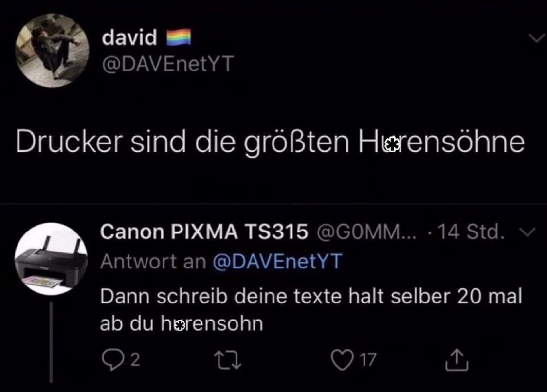Open the @DAVEnetYT mention link in the reply
This screenshot has height=392, width=547.
click(x=278, y=261)
